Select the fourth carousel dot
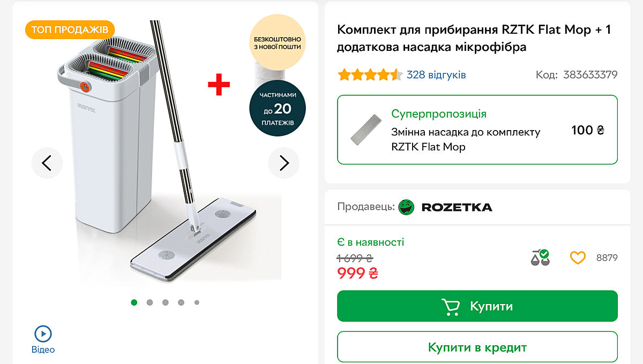The width and height of the screenshot is (643, 364). [x=181, y=302]
